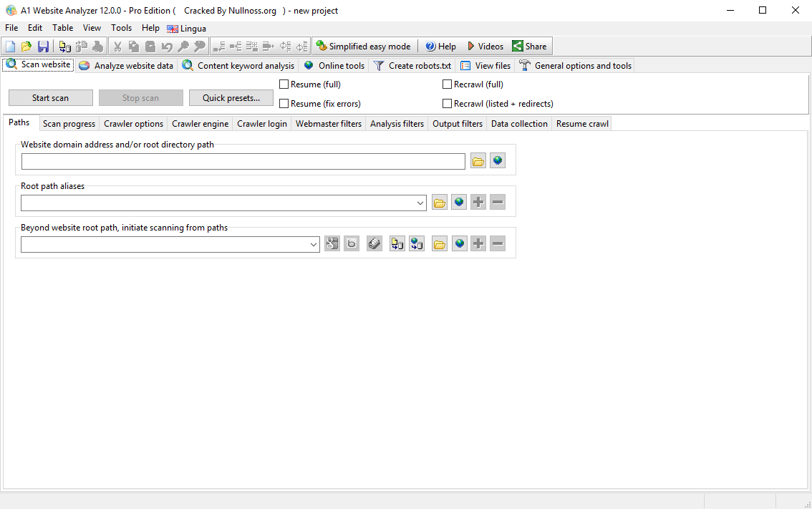Tick the Recrawl (listed + redirects) checkbox

tap(447, 104)
